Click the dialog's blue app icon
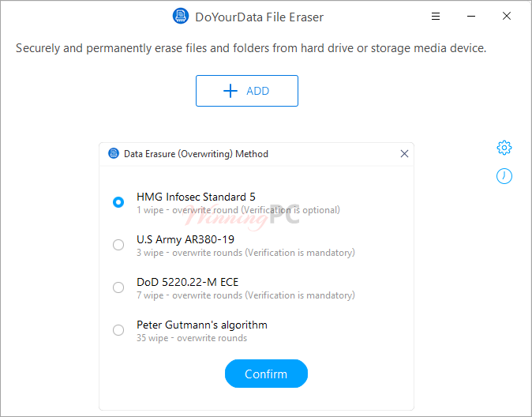 coord(114,153)
